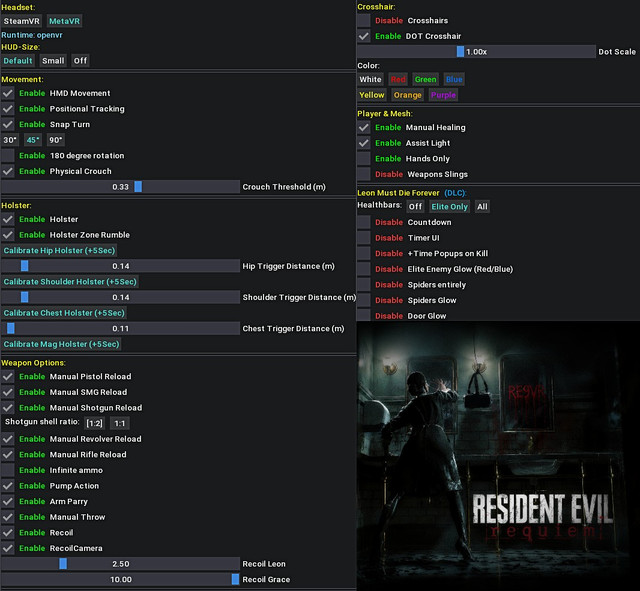The height and width of the screenshot is (591, 640).
Task: Pick the Orange crosshair color
Action: [407, 95]
